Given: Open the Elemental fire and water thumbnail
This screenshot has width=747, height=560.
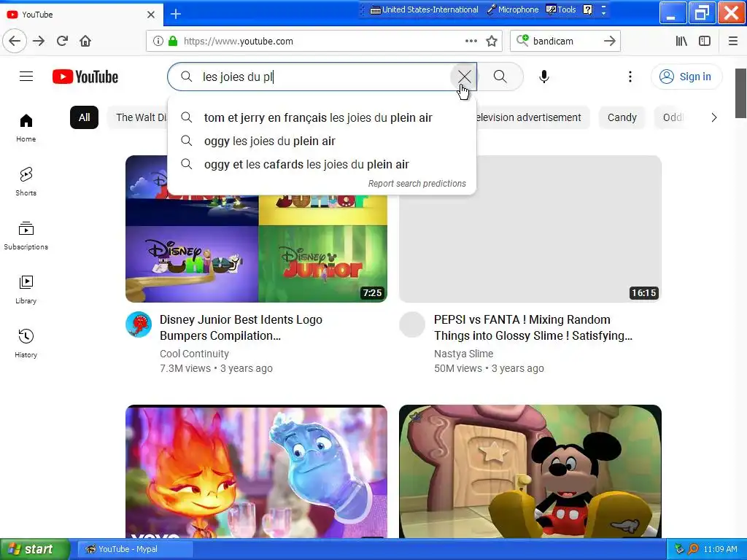Looking at the screenshot, I should 256,472.
